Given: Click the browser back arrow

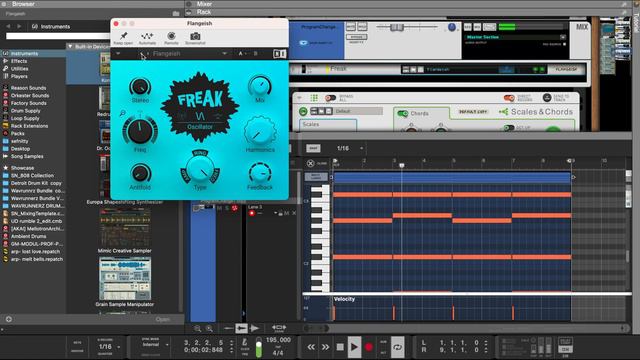Looking at the screenshot, I should [8, 26].
